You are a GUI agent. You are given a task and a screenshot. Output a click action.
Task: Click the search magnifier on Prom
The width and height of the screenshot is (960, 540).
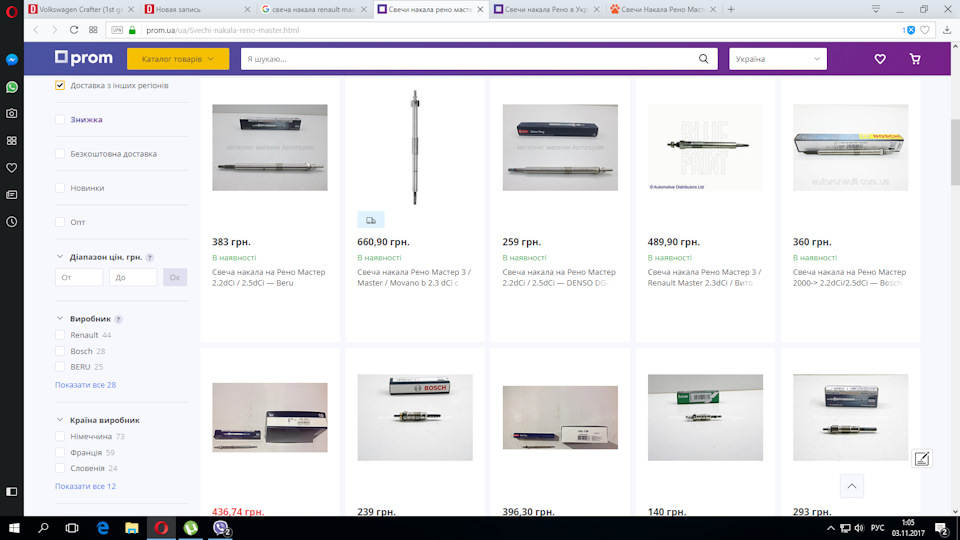coord(703,59)
